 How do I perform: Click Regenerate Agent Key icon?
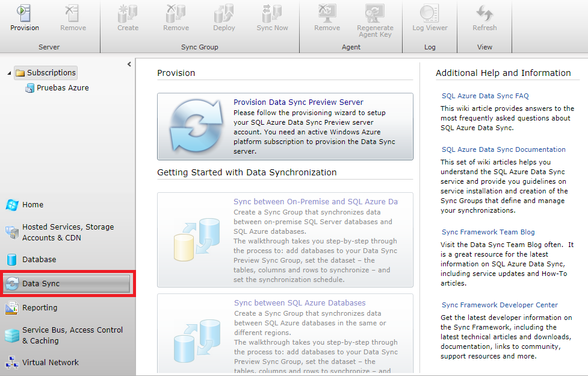[x=375, y=12]
